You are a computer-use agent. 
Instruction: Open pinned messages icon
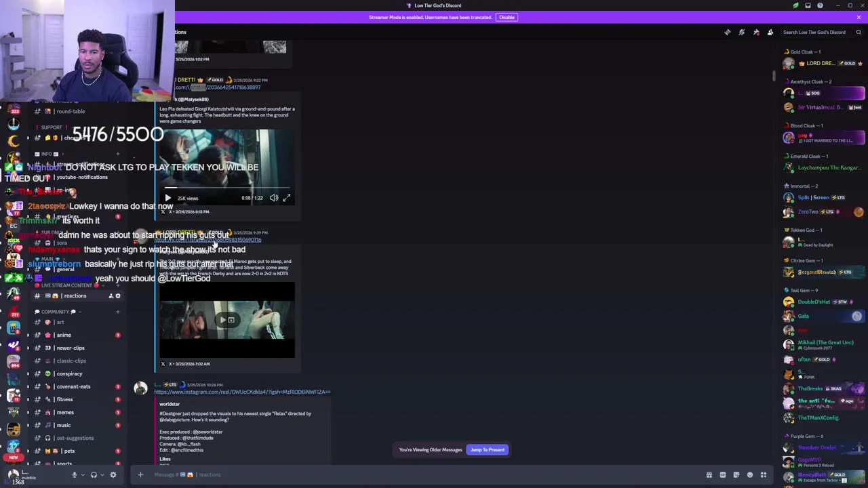coord(756,32)
